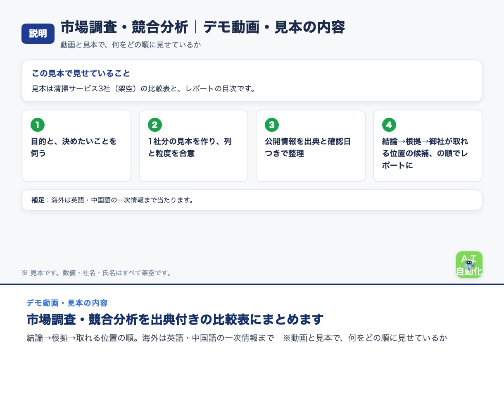Click the blue label デモ動画・見本の内容
Screen dimensions: 504x420
[x=67, y=303]
